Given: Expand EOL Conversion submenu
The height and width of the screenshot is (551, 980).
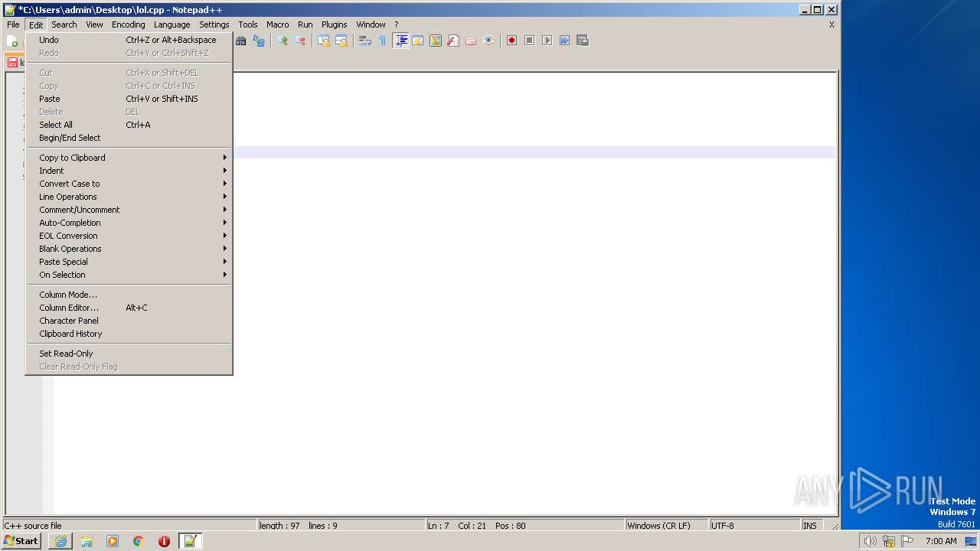Looking at the screenshot, I should tap(129, 236).
